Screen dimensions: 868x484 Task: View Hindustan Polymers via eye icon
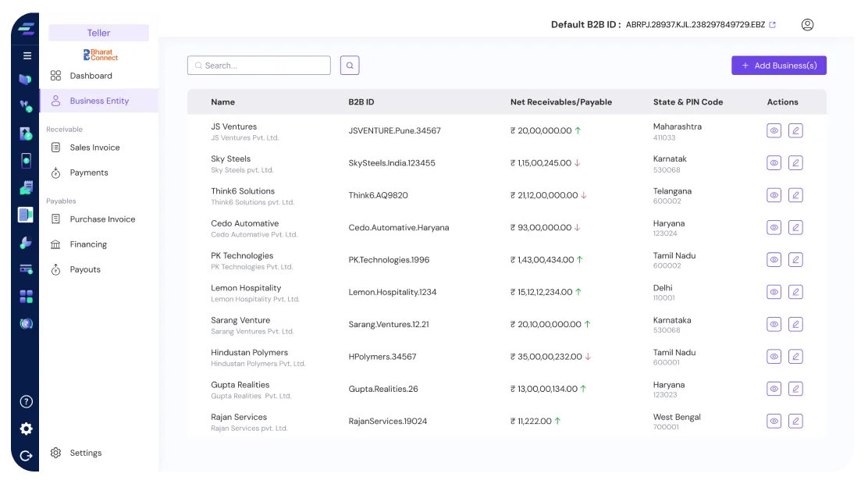point(774,357)
